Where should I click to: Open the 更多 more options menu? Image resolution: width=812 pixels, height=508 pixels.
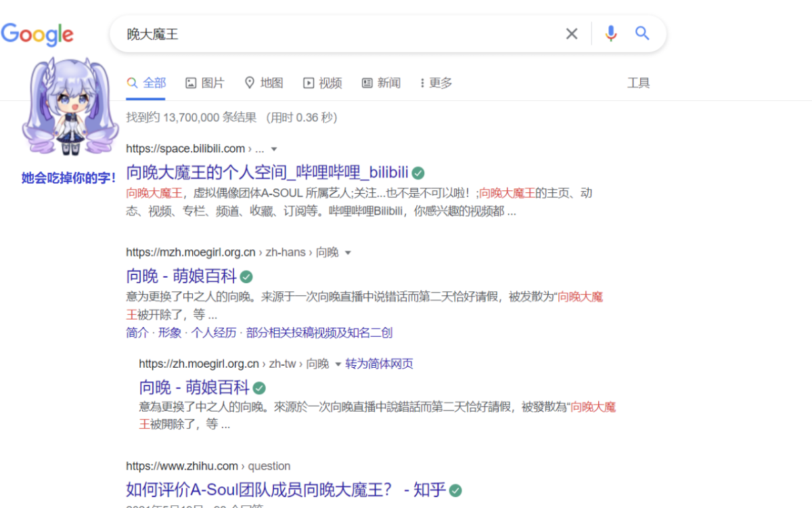(436, 83)
